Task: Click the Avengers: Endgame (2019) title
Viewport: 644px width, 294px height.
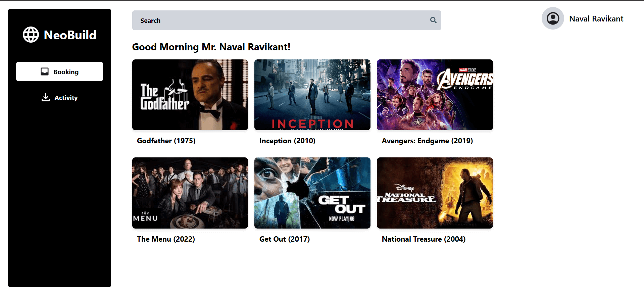Action: [427, 141]
